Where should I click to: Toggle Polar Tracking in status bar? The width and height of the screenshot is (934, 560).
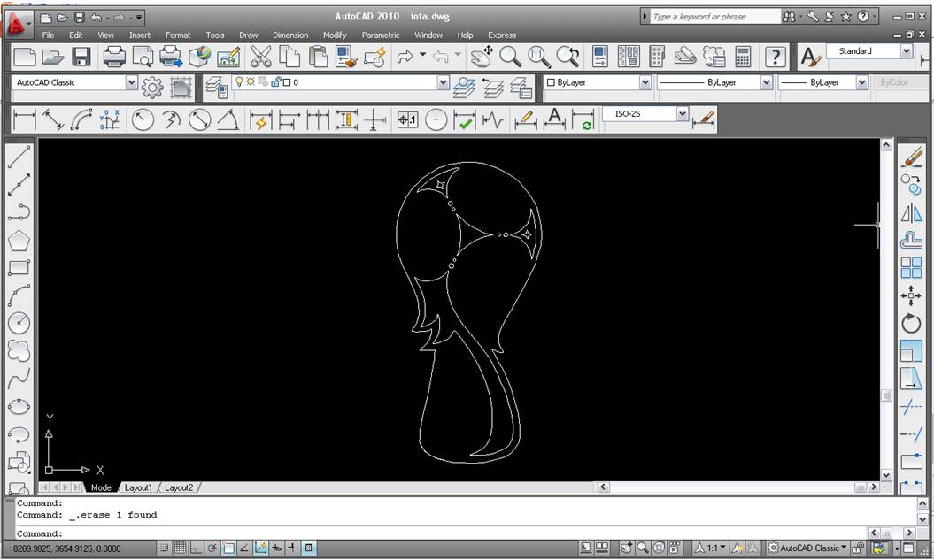pyautogui.click(x=212, y=548)
